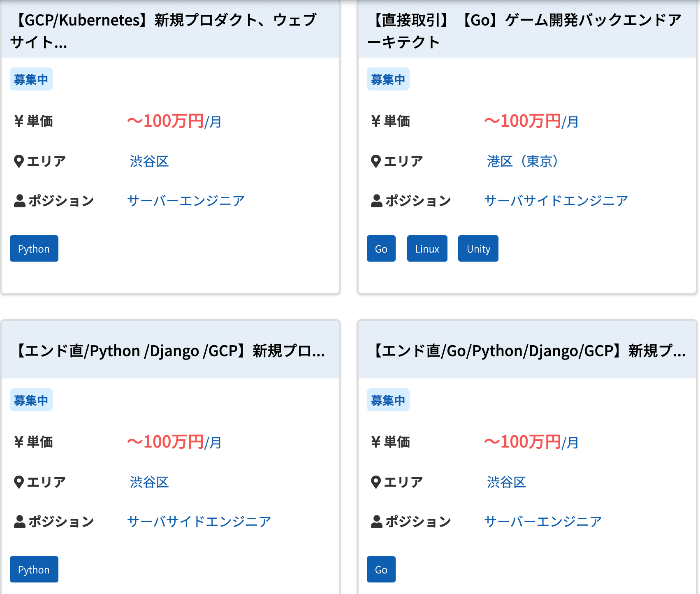Click the yen icon in the bottom-left card
The height and width of the screenshot is (594, 700).
click(19, 442)
